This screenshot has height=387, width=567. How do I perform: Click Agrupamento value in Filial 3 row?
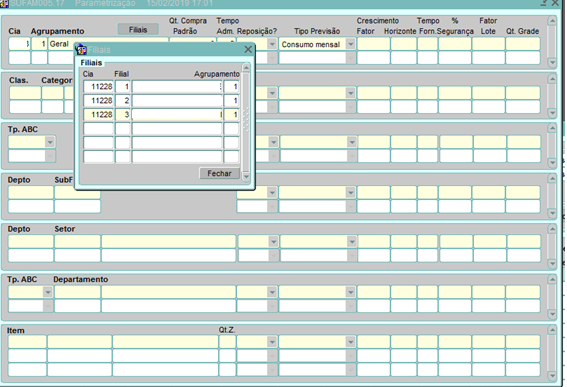tap(231, 115)
